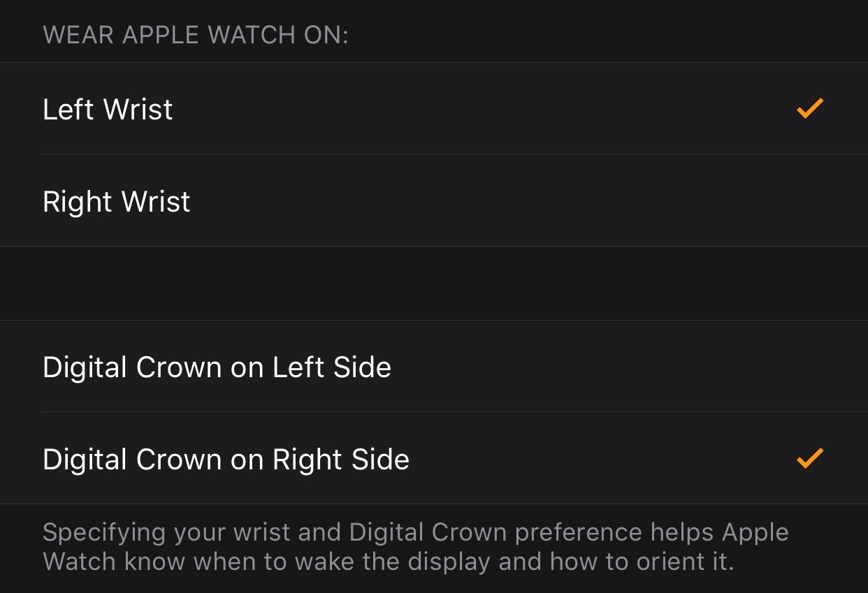The height and width of the screenshot is (593, 868).
Task: Tap the "WEAR APPLE WATCH ON:" section header
Action: pyautogui.click(x=195, y=35)
